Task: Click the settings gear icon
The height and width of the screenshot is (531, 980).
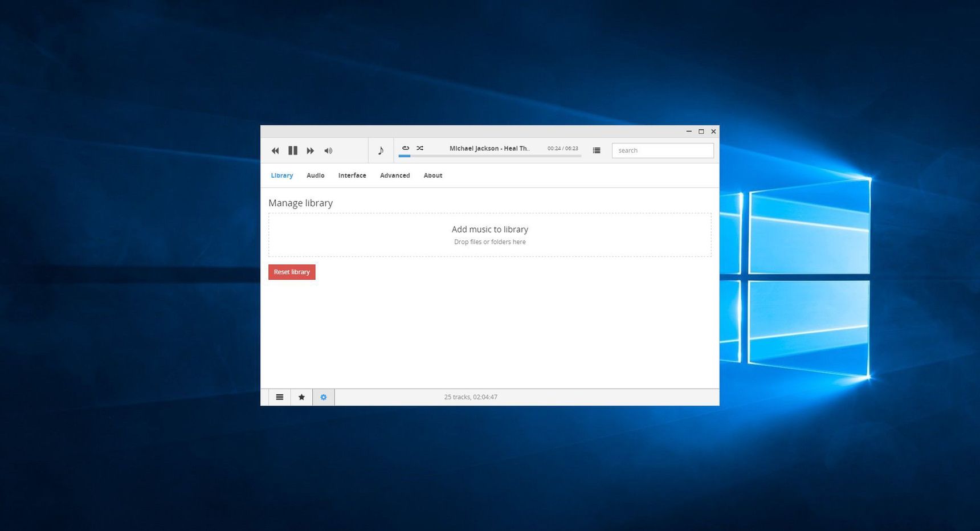Action: [x=324, y=397]
